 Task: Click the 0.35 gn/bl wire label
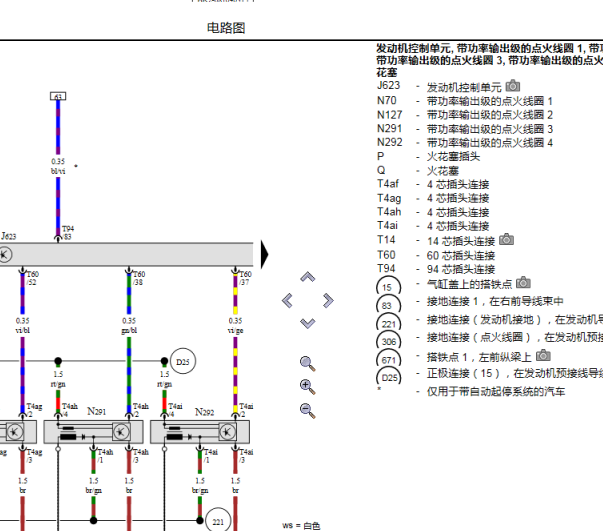pyautogui.click(x=129, y=325)
